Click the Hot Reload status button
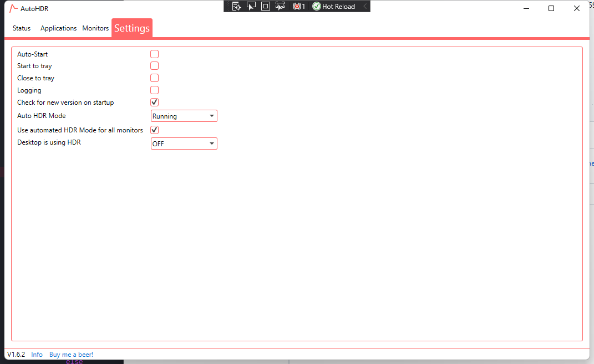This screenshot has height=364, width=594. coord(334,6)
